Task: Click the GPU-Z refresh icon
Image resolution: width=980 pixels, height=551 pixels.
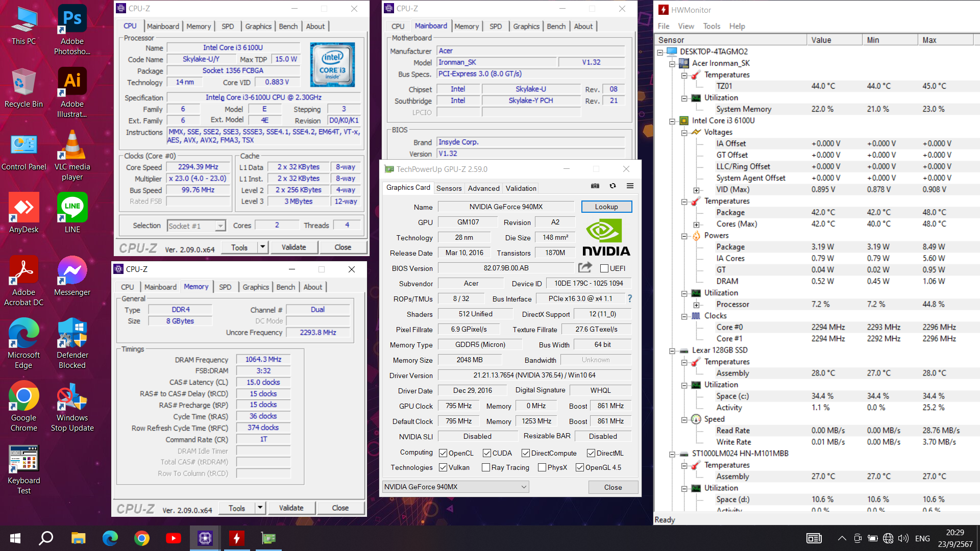Action: point(612,186)
